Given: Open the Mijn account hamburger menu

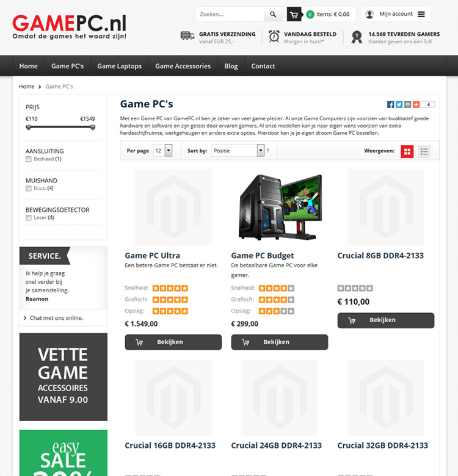Looking at the screenshot, I should pyautogui.click(x=421, y=14).
